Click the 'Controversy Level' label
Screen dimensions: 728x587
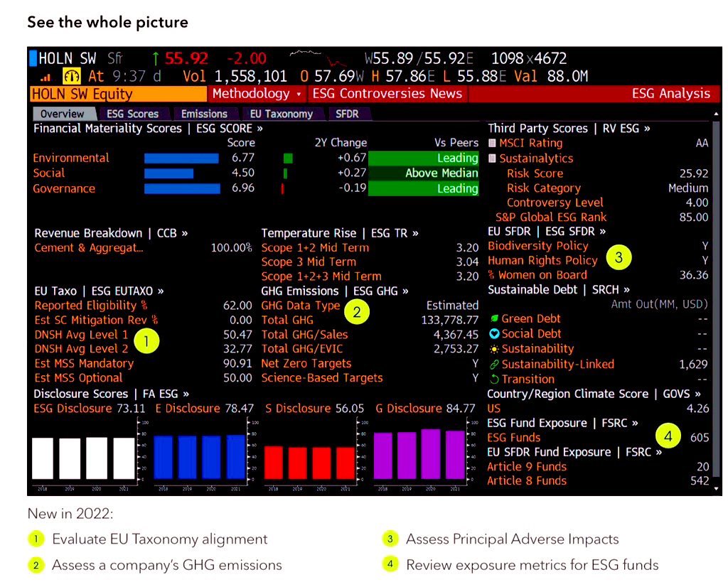(x=555, y=203)
